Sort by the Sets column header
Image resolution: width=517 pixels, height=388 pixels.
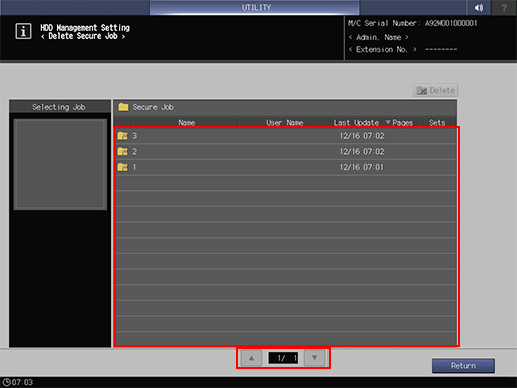coord(437,123)
